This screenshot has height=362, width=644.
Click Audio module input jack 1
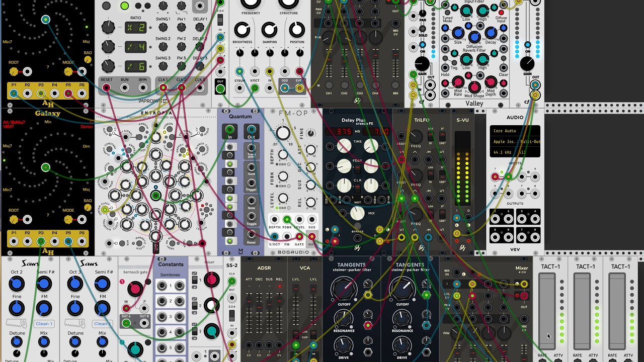click(495, 177)
